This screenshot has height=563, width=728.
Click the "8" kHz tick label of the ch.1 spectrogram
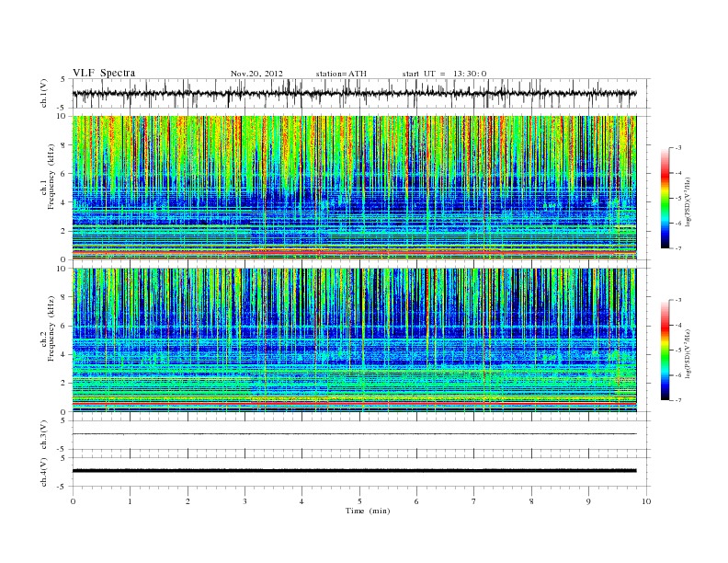pyautogui.click(x=64, y=145)
